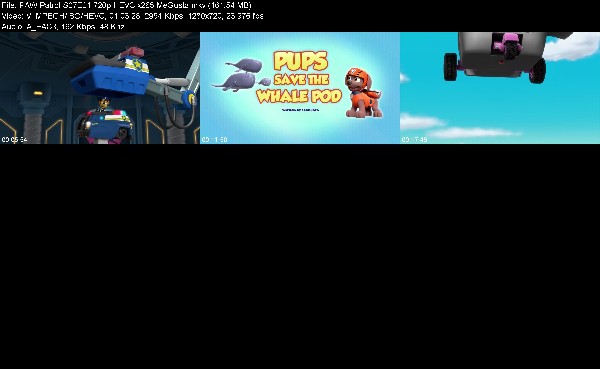
Task: Select the Video info line showing Kbps and resolution
Action: pos(132,16)
